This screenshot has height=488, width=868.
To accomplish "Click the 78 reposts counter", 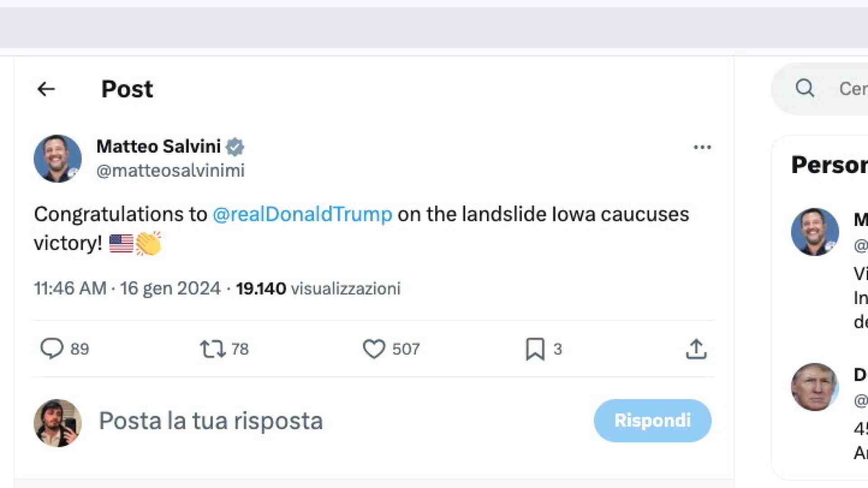I will 241,348.
